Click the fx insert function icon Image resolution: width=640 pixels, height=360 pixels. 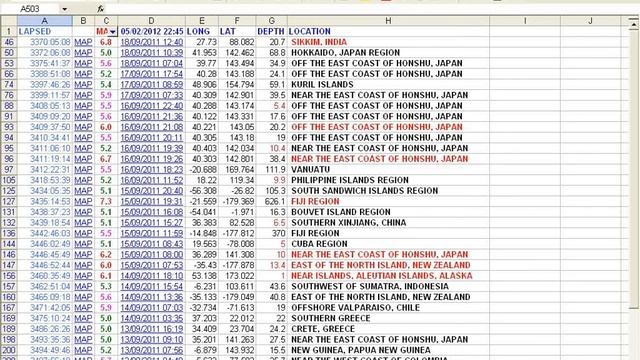click(100, 9)
